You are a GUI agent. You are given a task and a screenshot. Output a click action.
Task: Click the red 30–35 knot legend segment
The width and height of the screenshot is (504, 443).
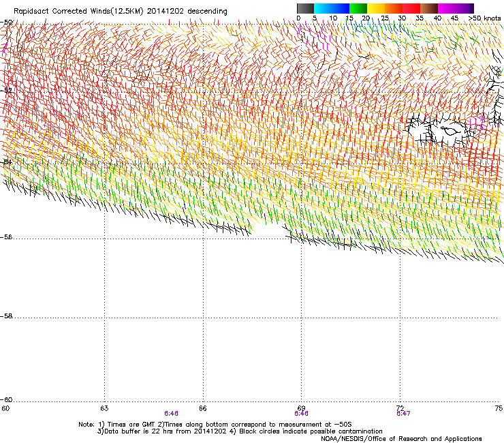411,8
